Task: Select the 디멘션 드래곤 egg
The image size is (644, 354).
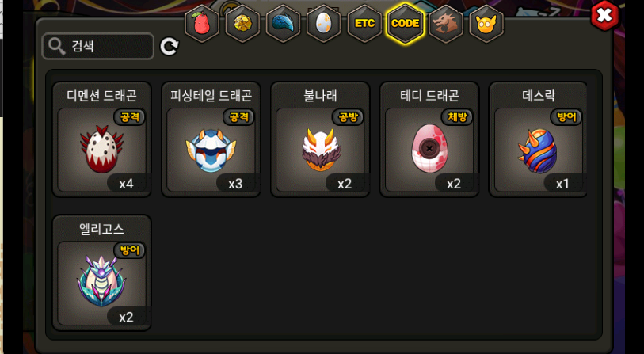Action: (102, 139)
